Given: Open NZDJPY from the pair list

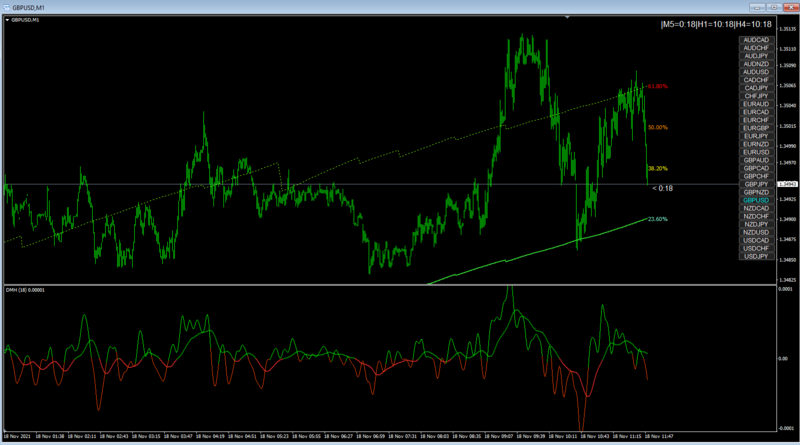Looking at the screenshot, I should [756, 225].
